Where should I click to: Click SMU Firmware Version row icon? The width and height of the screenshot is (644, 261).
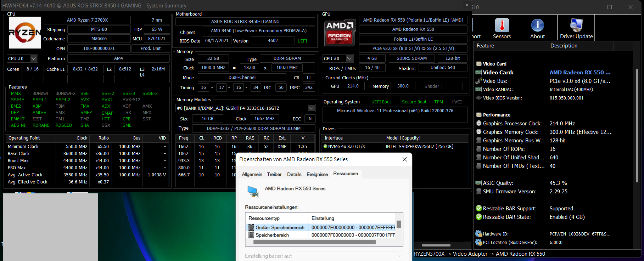pyautogui.click(x=479, y=192)
